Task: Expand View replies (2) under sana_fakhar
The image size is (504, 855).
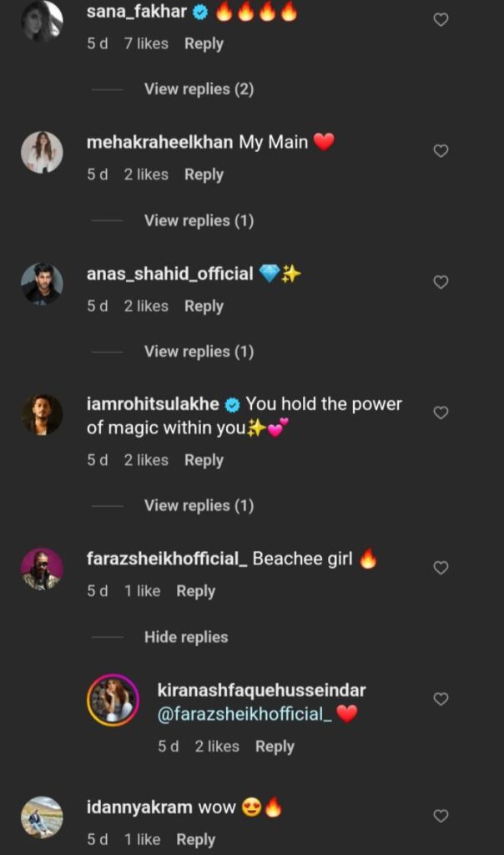Action: tap(199, 89)
